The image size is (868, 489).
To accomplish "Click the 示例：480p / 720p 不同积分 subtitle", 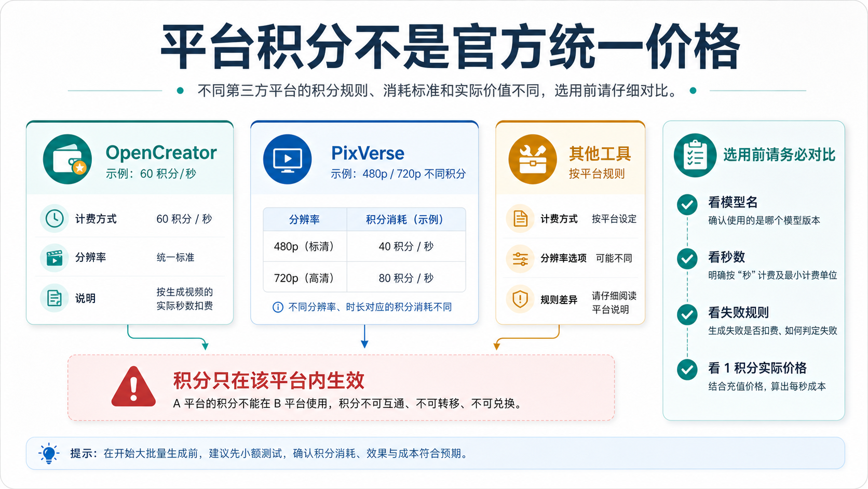I will coord(399,174).
